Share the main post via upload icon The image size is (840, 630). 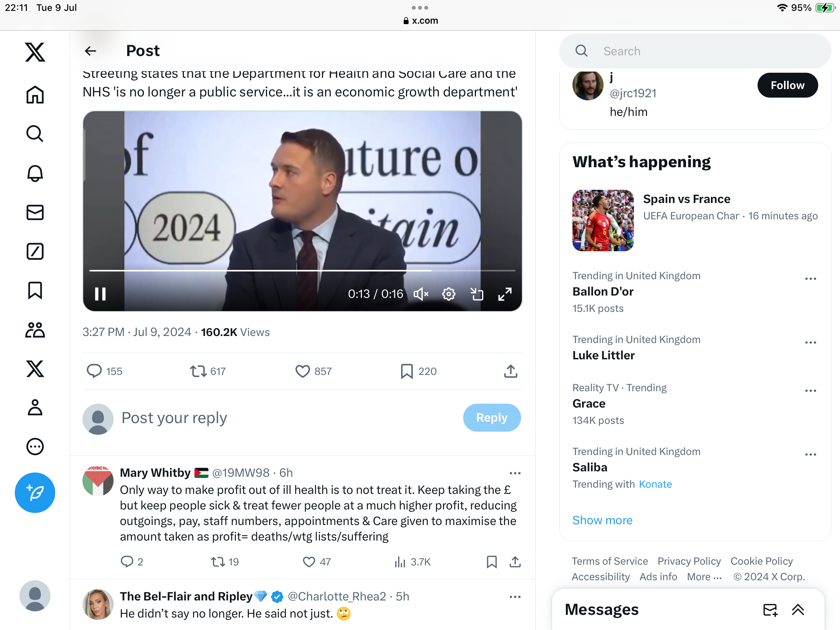click(x=511, y=371)
